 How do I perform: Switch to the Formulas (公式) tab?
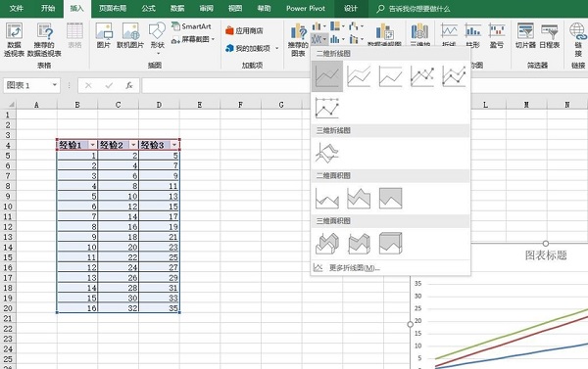pos(149,9)
